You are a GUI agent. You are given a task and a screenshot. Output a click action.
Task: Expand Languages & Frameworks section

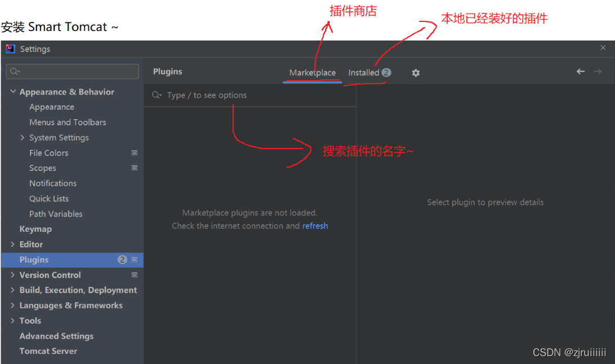pos(12,305)
